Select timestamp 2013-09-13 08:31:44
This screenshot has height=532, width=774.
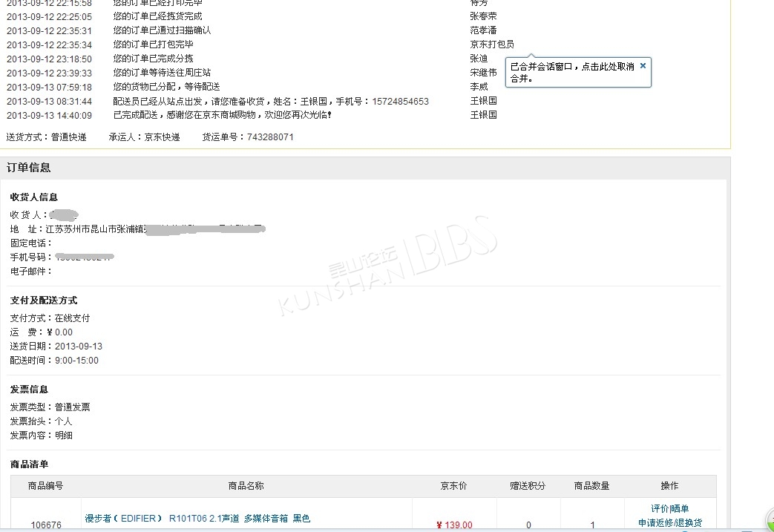[x=50, y=101]
